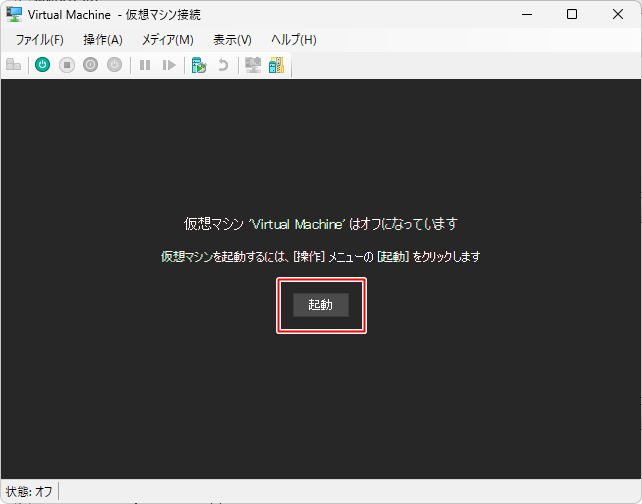Screen dimensions: 642x504
Task: Click the last toolbar icon with yellow zipper
Action: pyautogui.click(x=276, y=65)
